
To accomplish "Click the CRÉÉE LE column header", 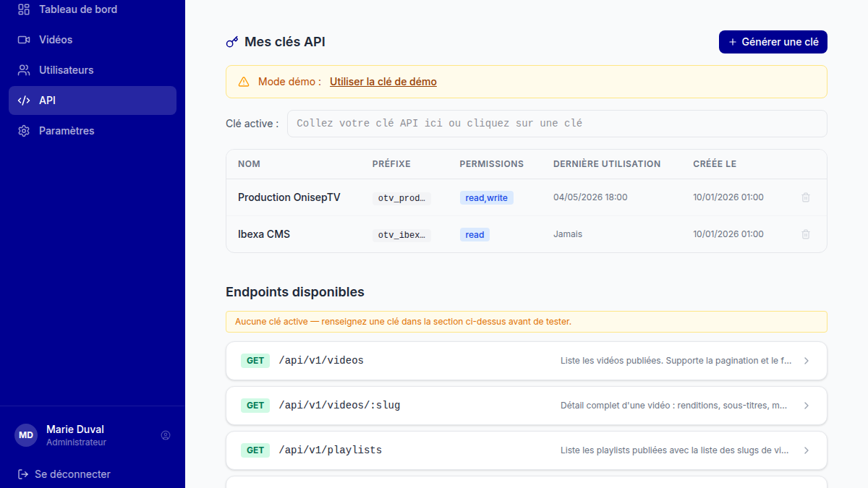I will (715, 164).
